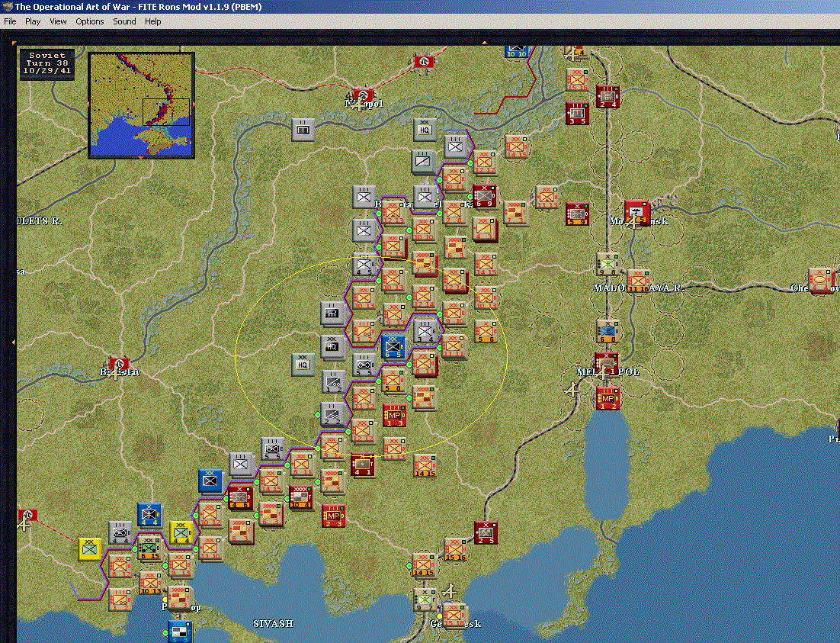
Task: Open the File menu
Action: coord(10,21)
